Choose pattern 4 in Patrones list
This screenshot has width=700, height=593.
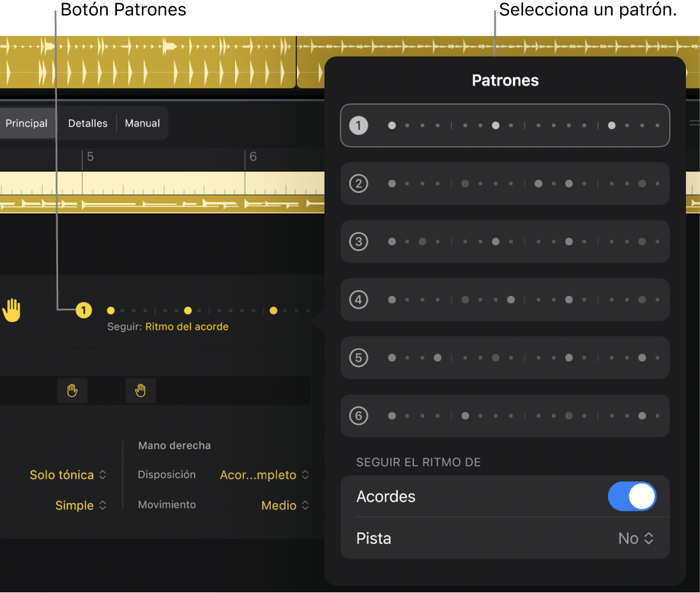point(505,300)
